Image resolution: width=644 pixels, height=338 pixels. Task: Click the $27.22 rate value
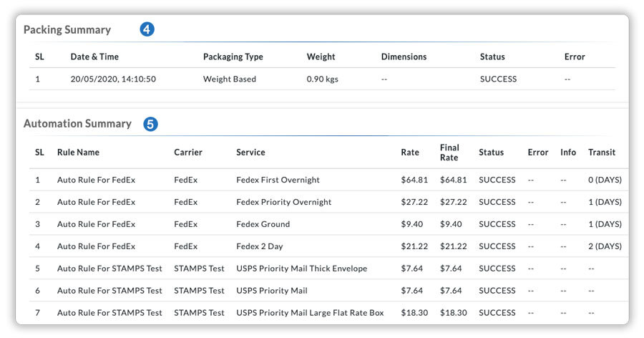coord(414,202)
